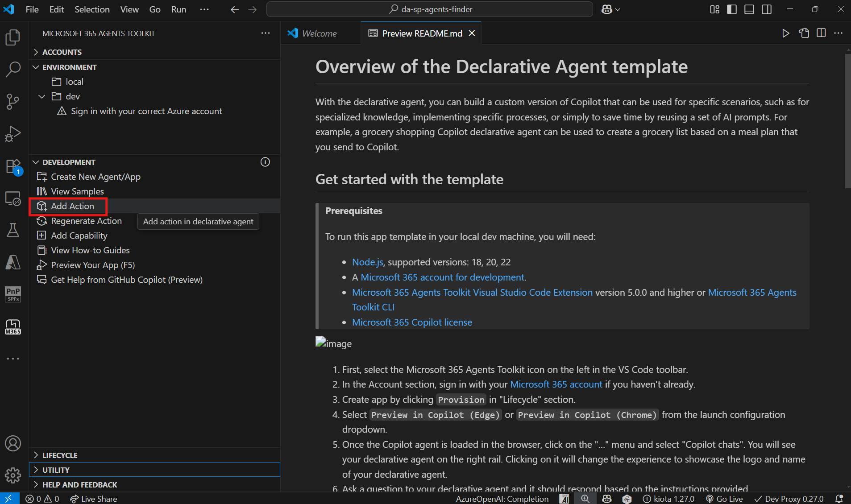Customize layout from title bar
The image size is (851, 504).
[714, 9]
